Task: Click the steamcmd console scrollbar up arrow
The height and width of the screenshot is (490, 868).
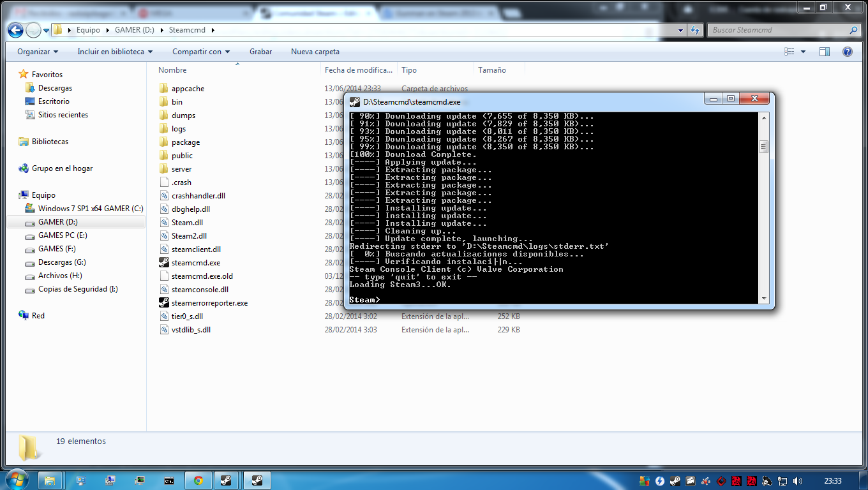Action: click(763, 117)
